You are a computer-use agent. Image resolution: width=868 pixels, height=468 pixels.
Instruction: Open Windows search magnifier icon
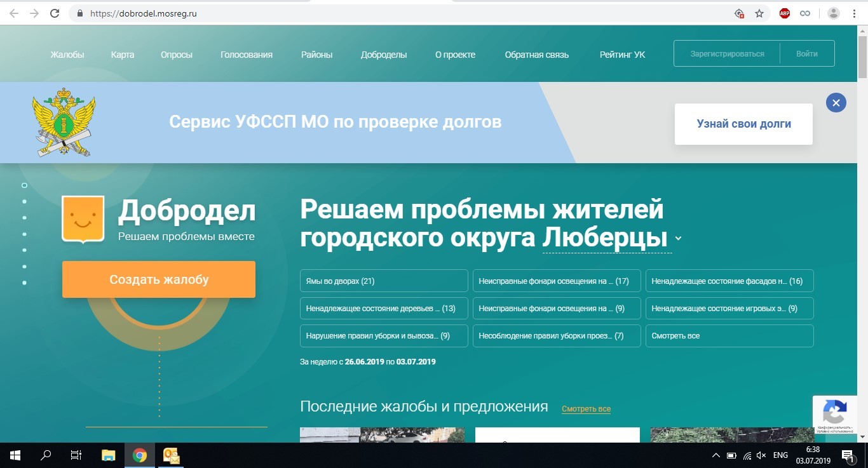(46, 455)
